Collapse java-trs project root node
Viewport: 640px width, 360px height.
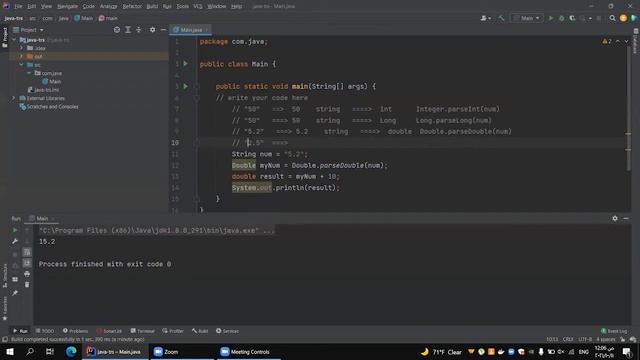point(15,40)
